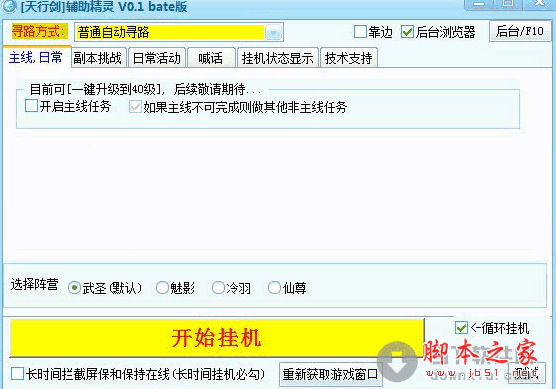The image size is (556, 389).
Task: Switch to the 喊话 tab
Action: coord(211,58)
